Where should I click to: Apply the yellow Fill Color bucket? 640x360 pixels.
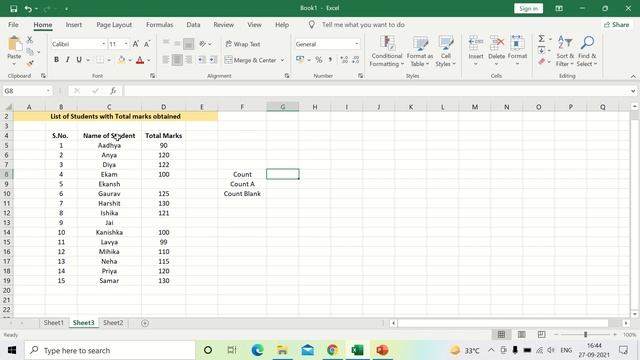click(122, 60)
